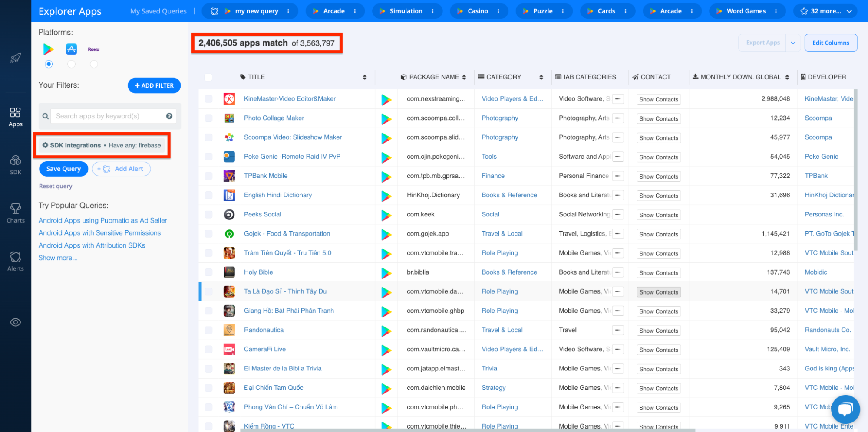Image resolution: width=868 pixels, height=432 pixels.
Task: Select the Google Play platform icon
Action: [x=48, y=49]
